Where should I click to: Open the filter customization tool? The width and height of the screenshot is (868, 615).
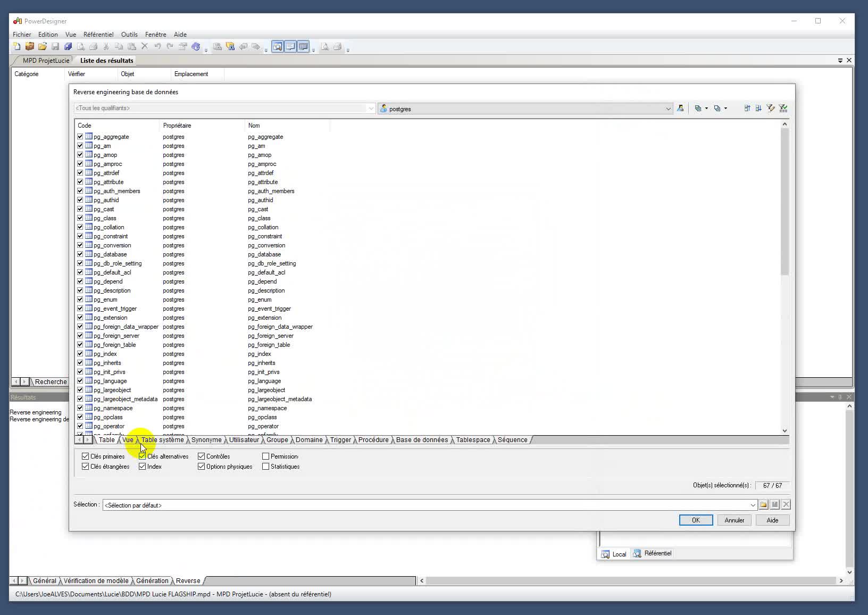click(x=771, y=108)
